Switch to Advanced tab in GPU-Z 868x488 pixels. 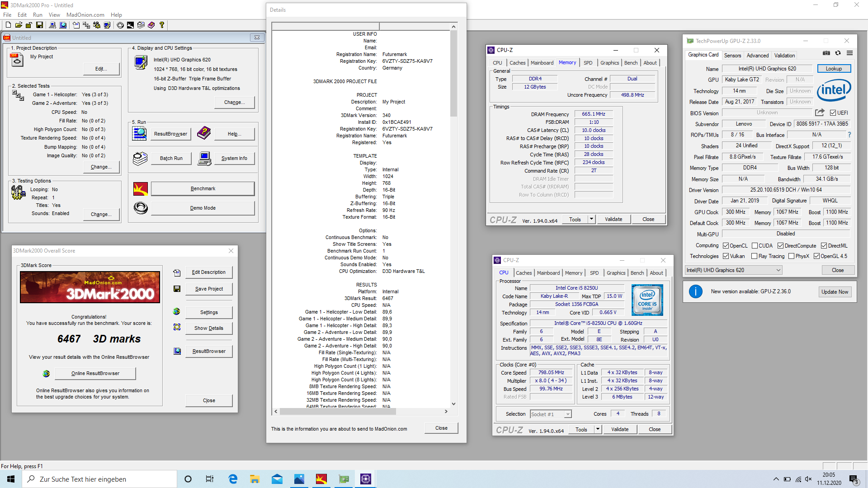[757, 56]
